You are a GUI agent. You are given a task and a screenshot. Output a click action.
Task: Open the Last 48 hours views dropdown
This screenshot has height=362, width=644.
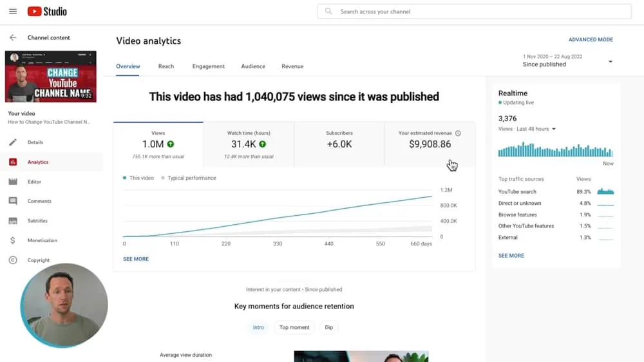coord(553,129)
